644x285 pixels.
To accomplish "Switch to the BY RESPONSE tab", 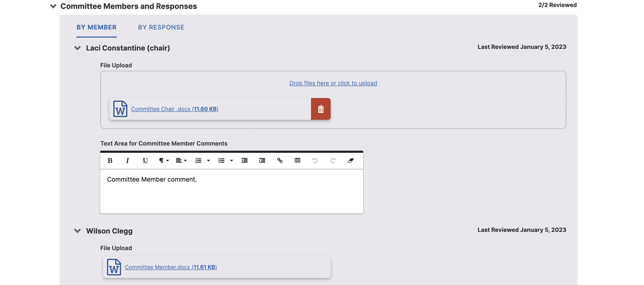I will coord(161,27).
